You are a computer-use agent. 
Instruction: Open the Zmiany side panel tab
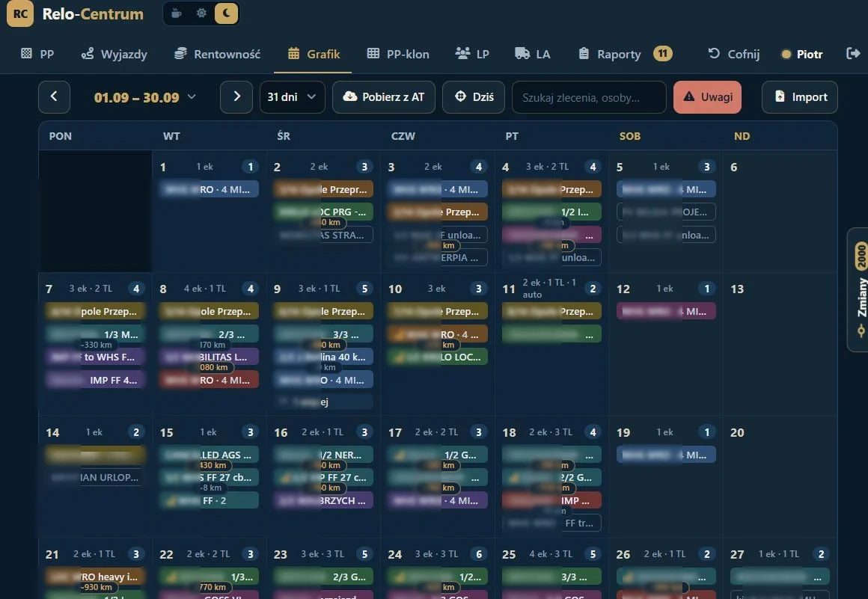[858, 289]
